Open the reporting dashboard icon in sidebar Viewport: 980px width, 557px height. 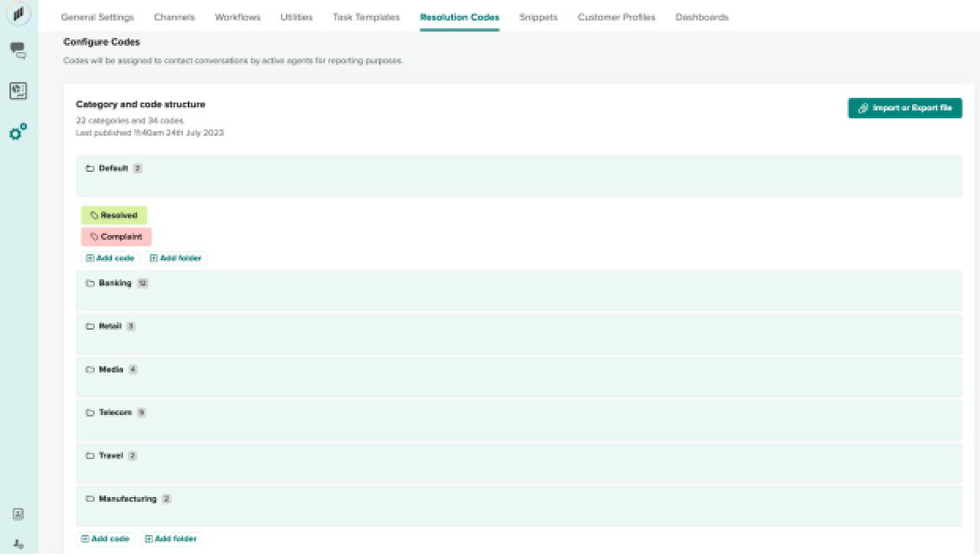point(18,91)
